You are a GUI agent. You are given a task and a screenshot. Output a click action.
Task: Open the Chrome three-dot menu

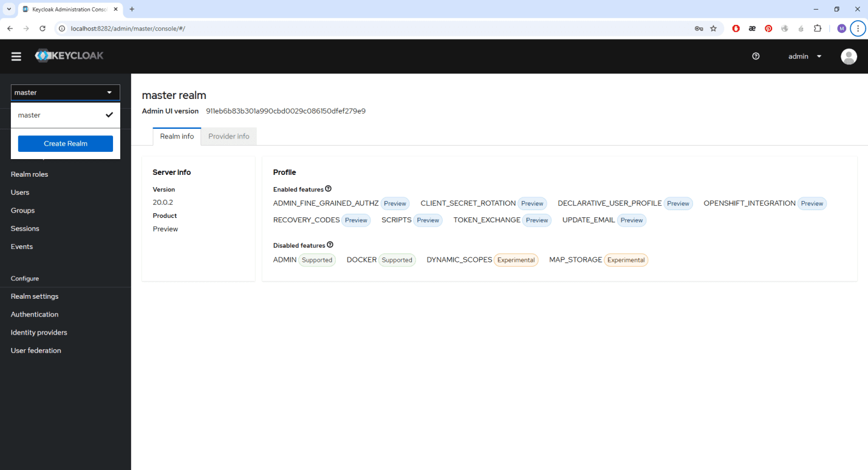point(858,29)
